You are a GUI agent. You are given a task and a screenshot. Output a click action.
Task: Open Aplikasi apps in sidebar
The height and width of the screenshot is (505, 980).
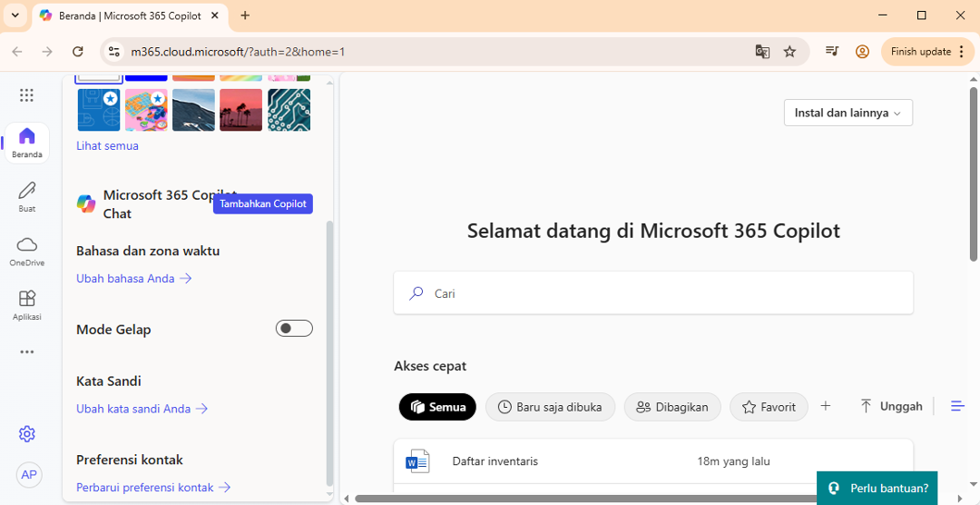click(x=26, y=304)
